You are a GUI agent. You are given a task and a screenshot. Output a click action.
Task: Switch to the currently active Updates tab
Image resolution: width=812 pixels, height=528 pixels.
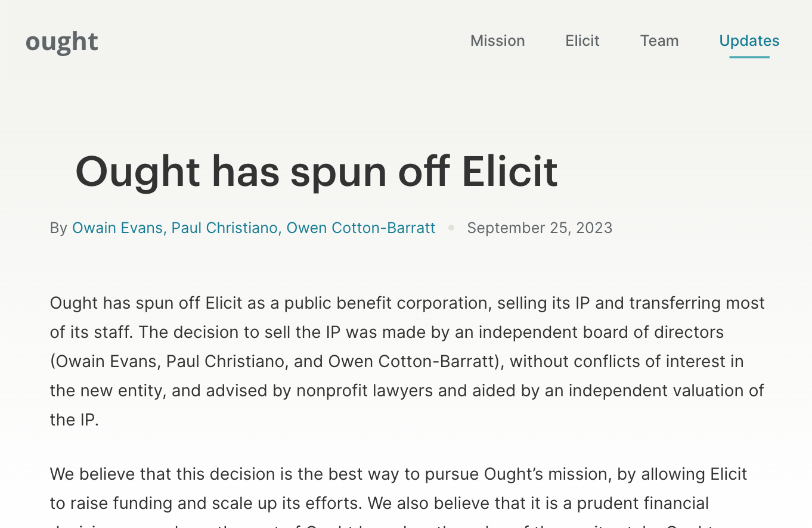tap(749, 41)
